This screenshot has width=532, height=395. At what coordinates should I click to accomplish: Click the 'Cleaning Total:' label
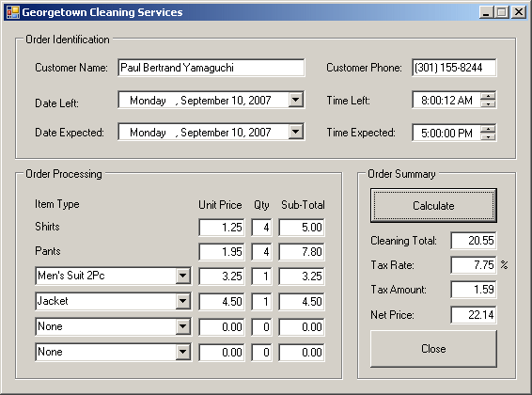point(403,241)
